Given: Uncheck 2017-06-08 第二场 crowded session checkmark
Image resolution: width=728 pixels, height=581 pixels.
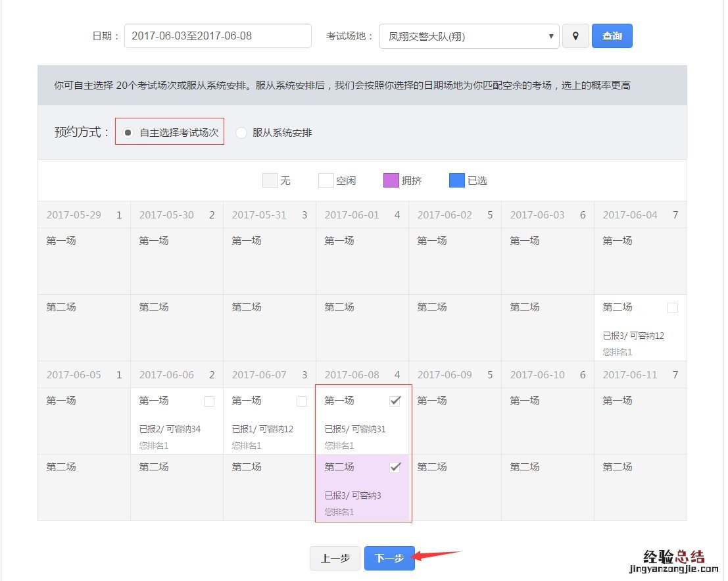Looking at the screenshot, I should 395,467.
